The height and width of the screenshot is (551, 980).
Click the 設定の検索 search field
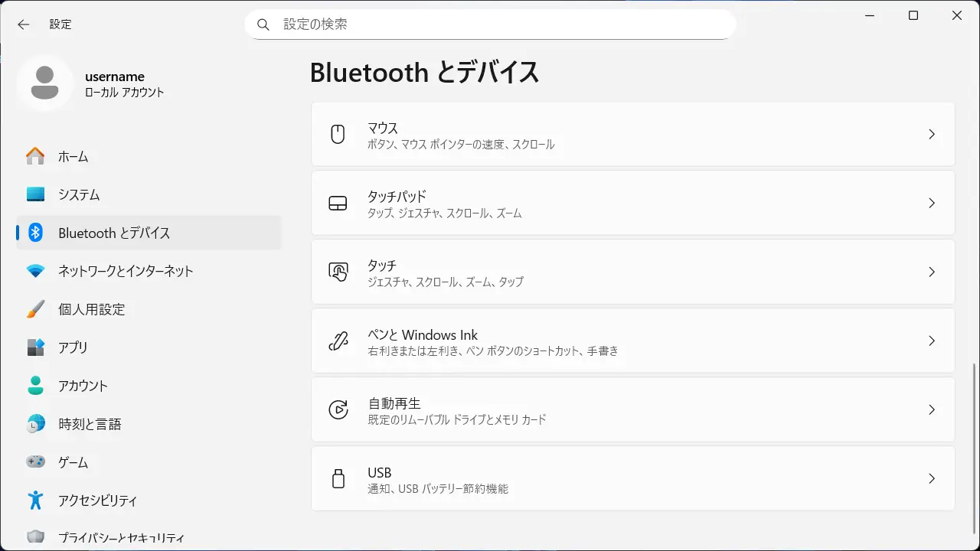498,24
